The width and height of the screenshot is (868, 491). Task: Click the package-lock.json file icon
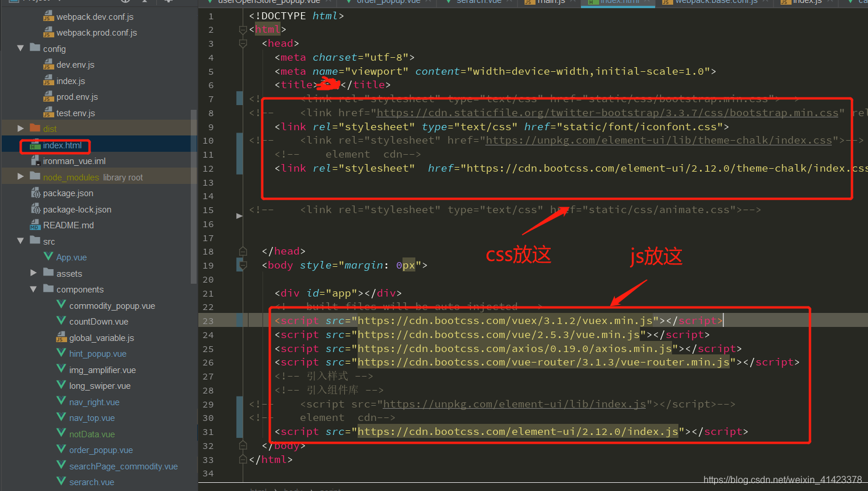tap(35, 209)
